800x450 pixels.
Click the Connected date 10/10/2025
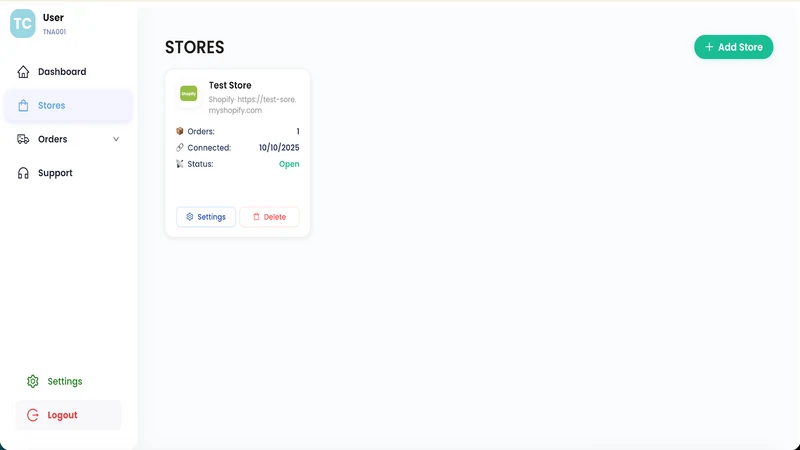pos(279,147)
